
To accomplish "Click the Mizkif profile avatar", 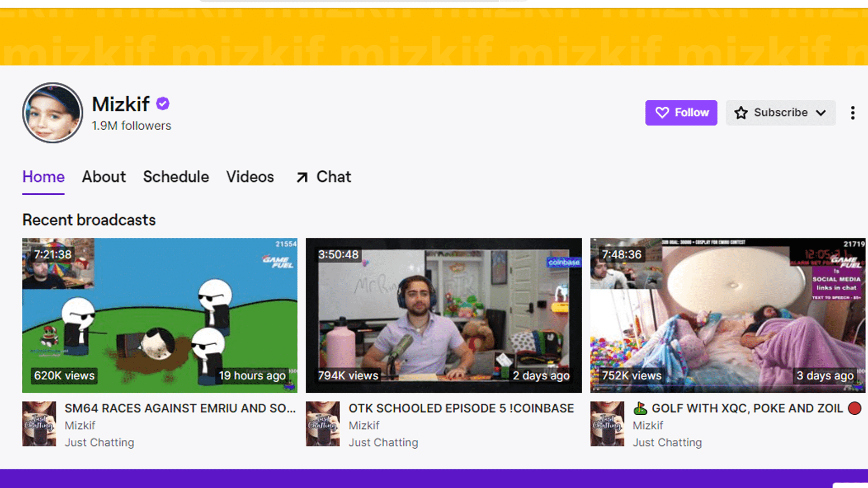I will click(x=52, y=113).
